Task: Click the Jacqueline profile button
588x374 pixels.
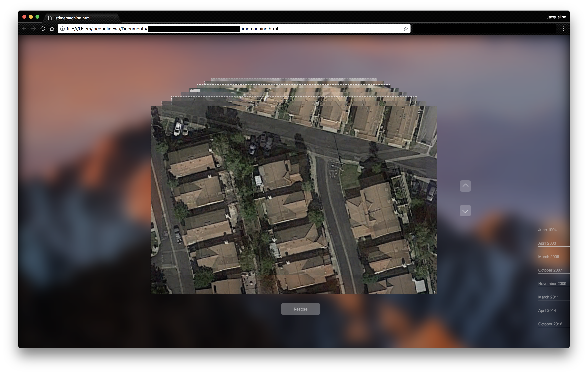Action: (556, 17)
